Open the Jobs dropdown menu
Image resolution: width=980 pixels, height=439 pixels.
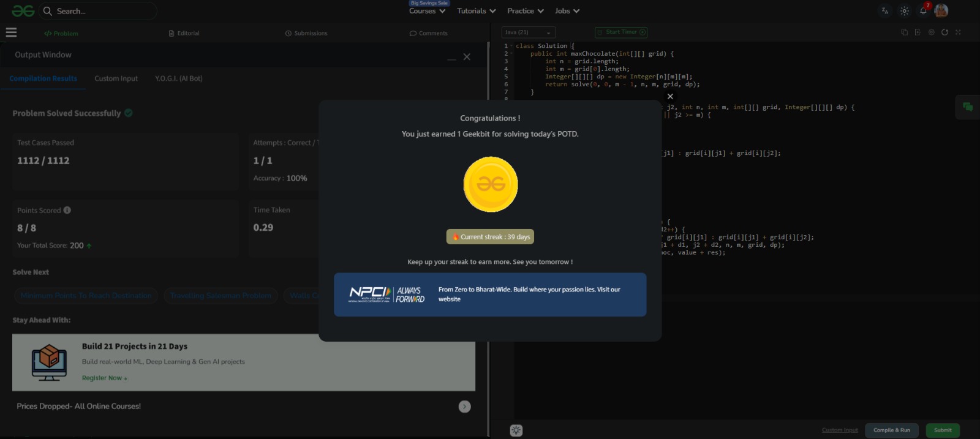(x=567, y=11)
